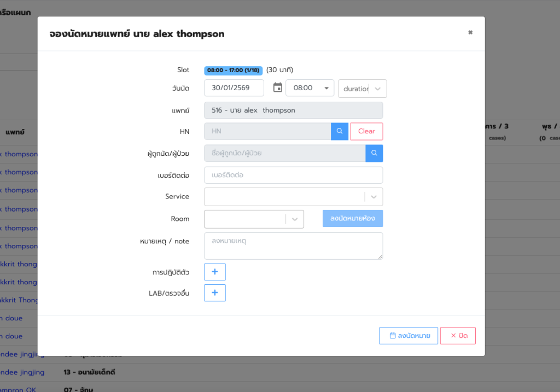
Task: Click the 08:00 - 17:00 slot badge
Action: [233, 71]
